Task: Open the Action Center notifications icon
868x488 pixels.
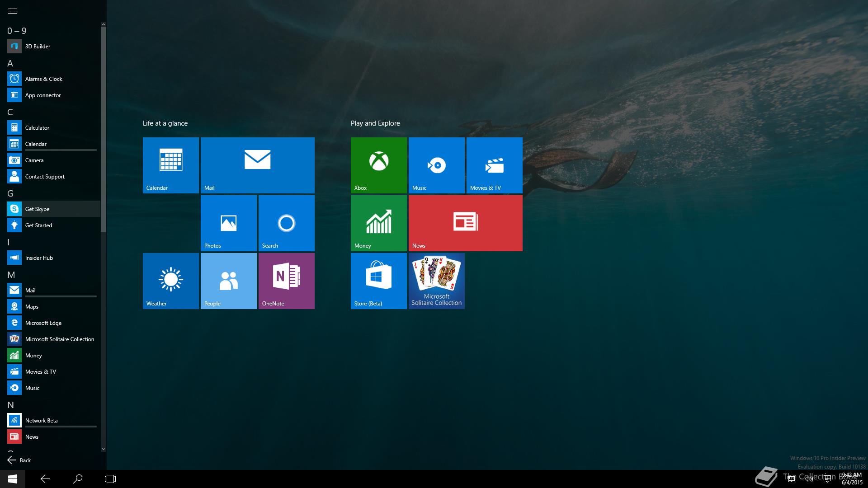Action: point(827,479)
